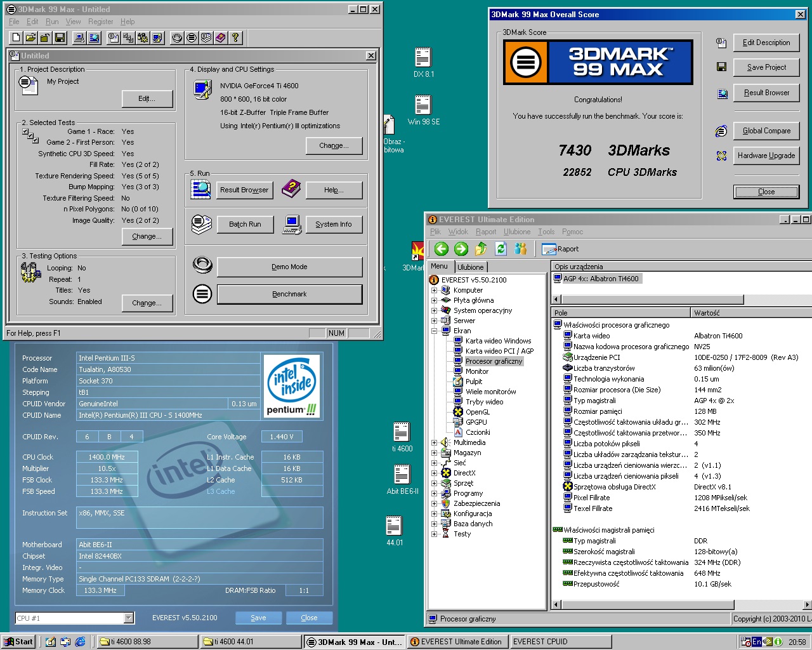This screenshot has height=650, width=812.
Task: Click the selected tests checklist icon in 3DMark toolbar
Action: click(x=128, y=38)
